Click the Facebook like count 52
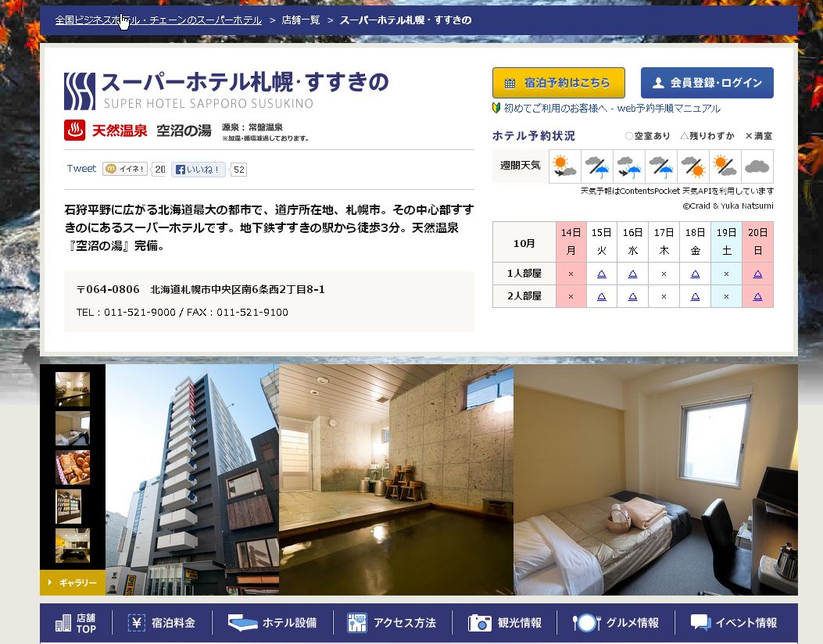The image size is (823, 644). (239, 170)
